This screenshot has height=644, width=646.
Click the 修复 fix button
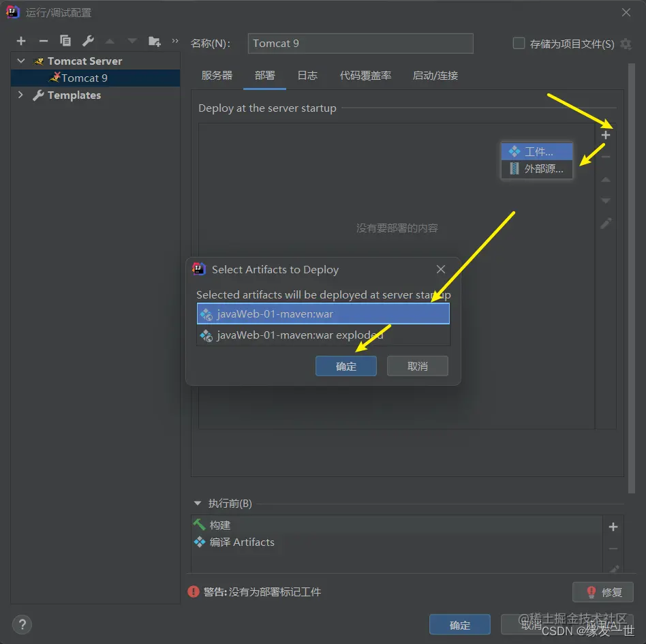[x=603, y=592]
